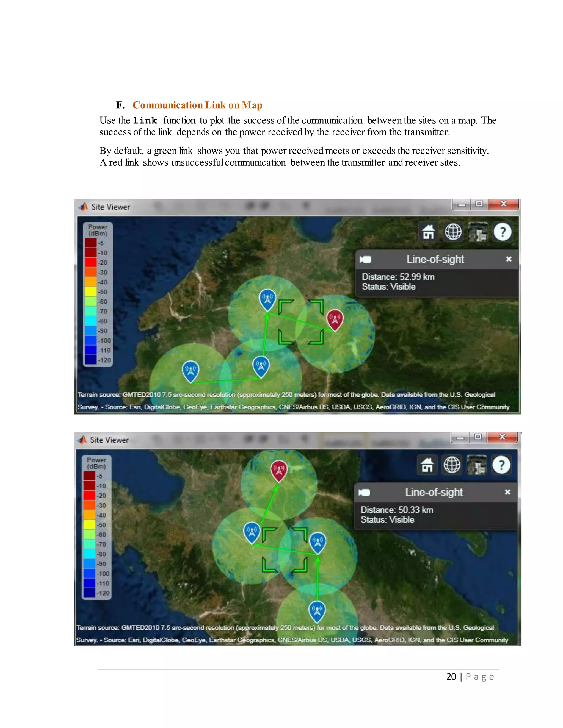Click -20 red swatch in top power legend
563x728 pixels.
[91, 262]
